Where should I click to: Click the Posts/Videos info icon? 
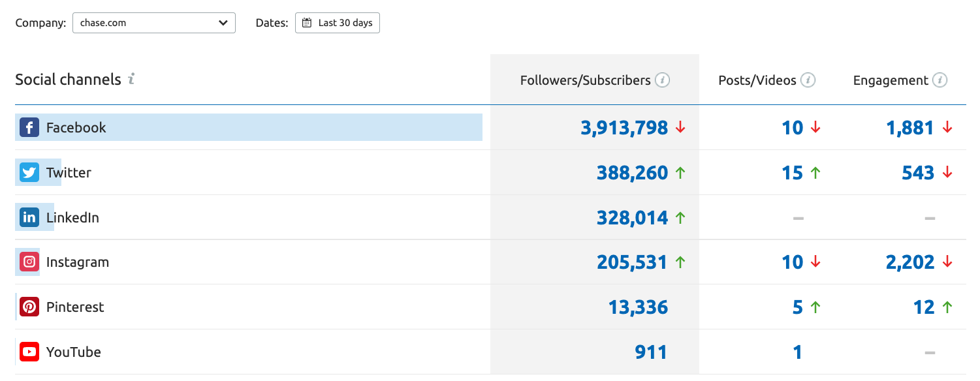point(808,80)
